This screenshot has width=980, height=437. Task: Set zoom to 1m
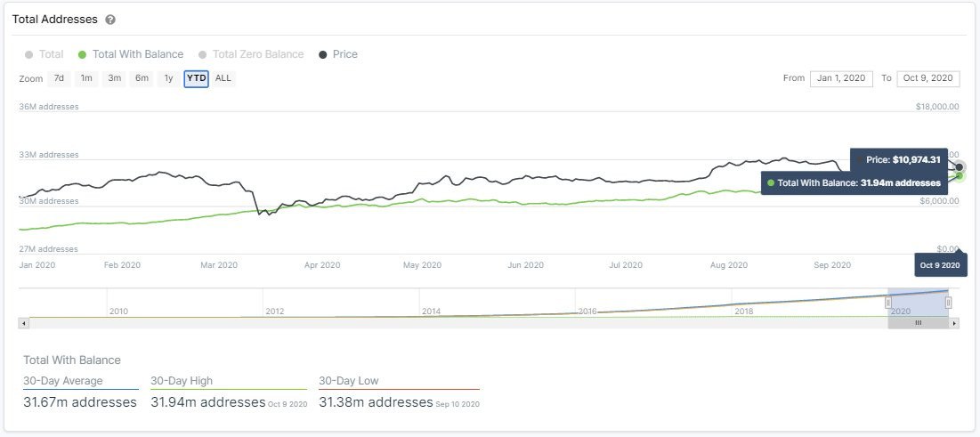point(86,78)
